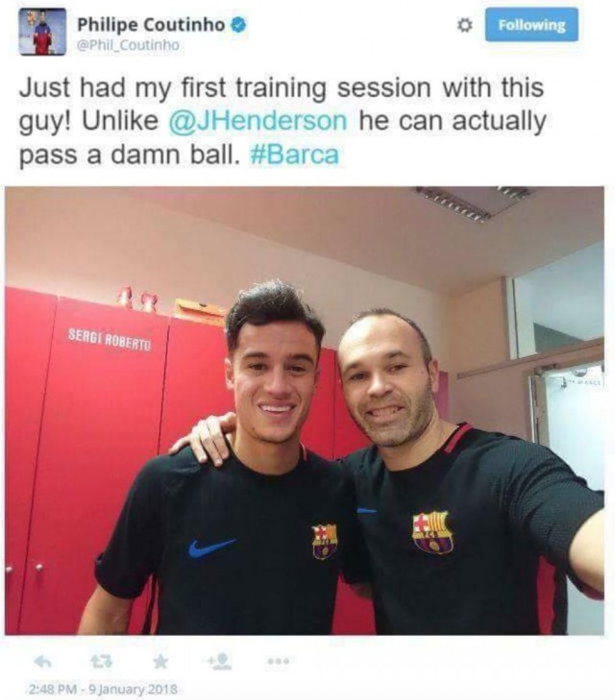
Task: Open the three-dots more options icon
Action: 279,662
